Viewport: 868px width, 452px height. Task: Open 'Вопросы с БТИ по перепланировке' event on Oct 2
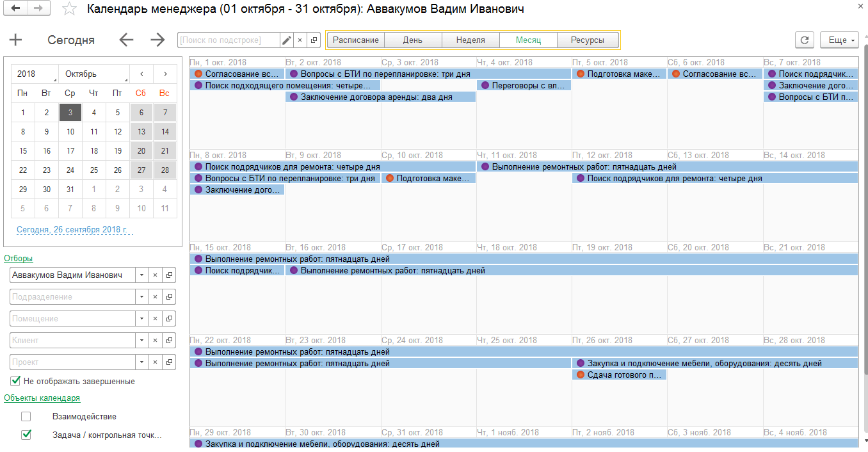click(x=428, y=74)
